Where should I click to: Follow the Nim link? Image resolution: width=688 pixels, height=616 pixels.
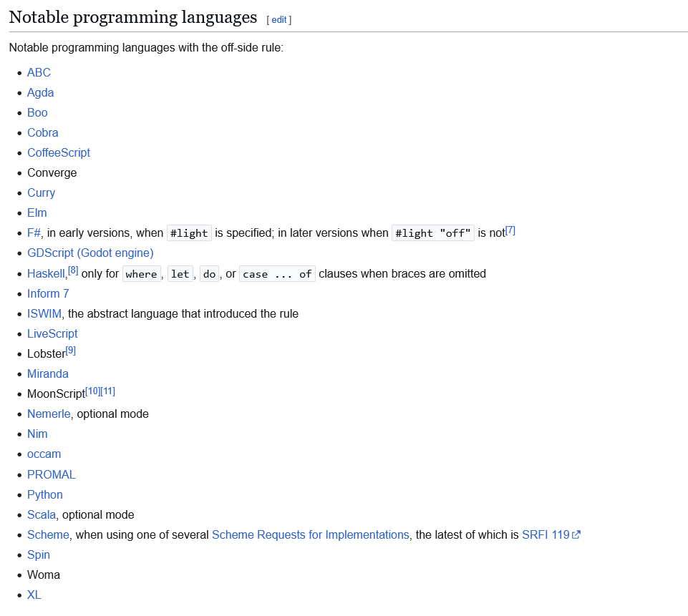(x=37, y=434)
